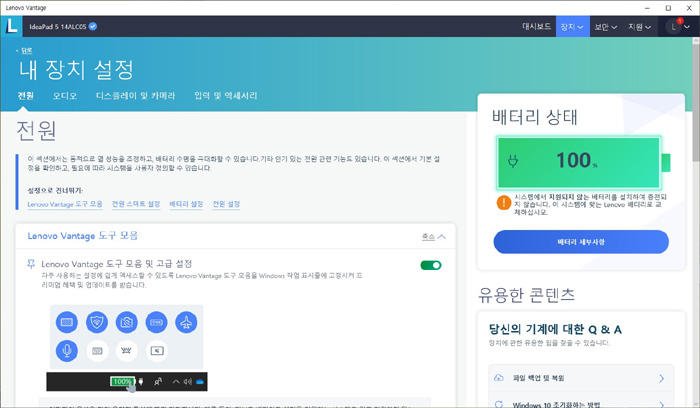700x408 pixels.
Task: Open the 대시보드 dashboard page
Action: pyautogui.click(x=536, y=26)
